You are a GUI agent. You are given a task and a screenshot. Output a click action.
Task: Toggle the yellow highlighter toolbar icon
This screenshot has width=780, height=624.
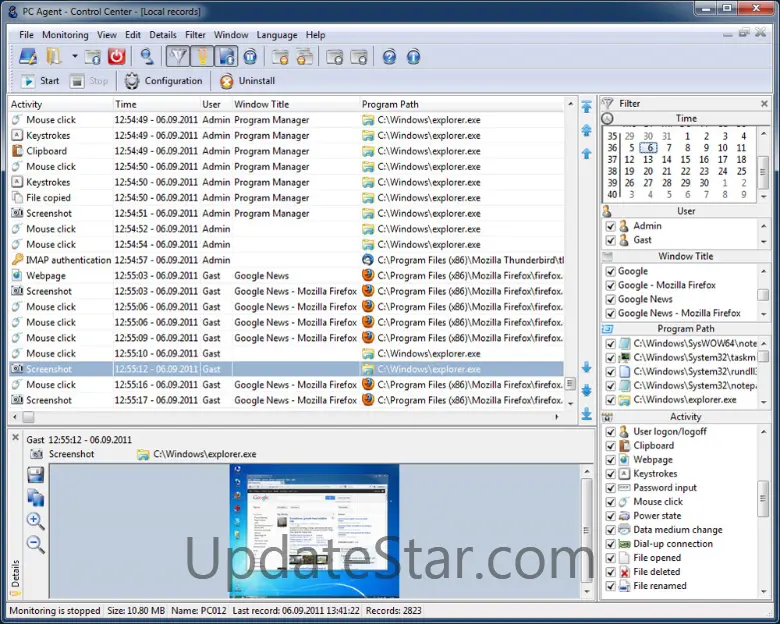tap(202, 56)
